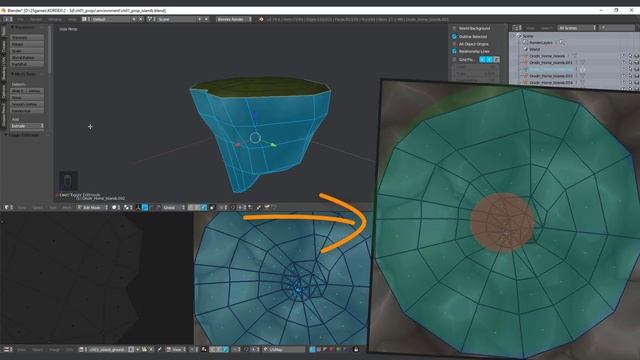Open the Help menu

tap(72, 19)
